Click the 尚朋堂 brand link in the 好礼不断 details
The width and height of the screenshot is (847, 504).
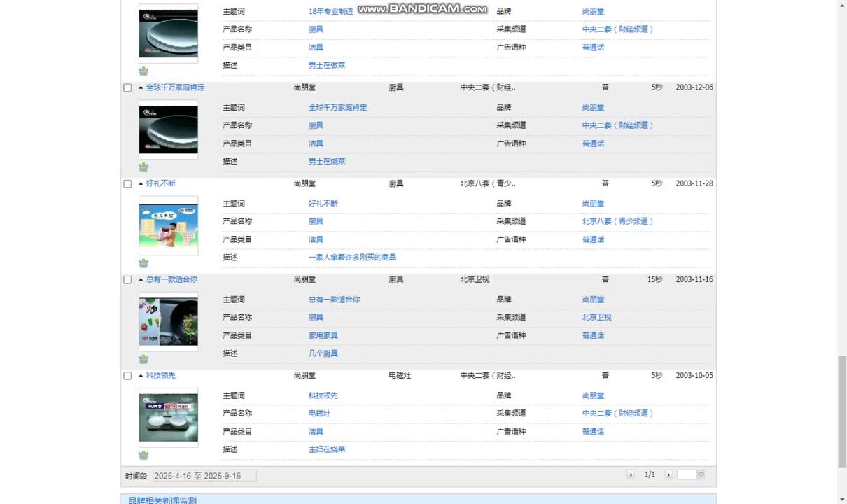coord(593,203)
